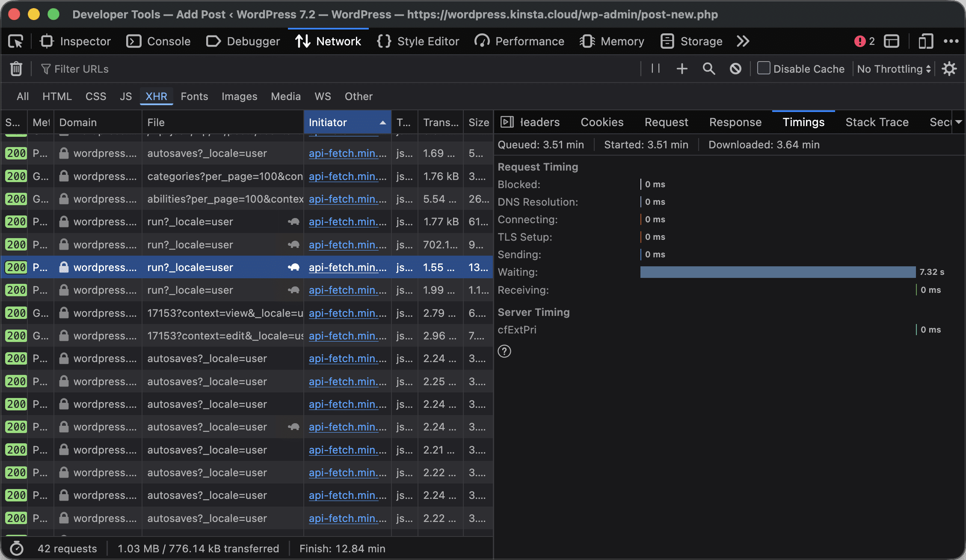Toggle the split console layout icon
966x560 pixels.
(x=892, y=41)
